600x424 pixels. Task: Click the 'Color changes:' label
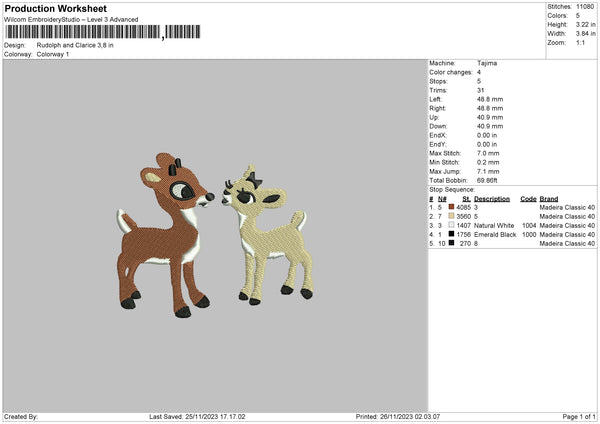pos(451,72)
